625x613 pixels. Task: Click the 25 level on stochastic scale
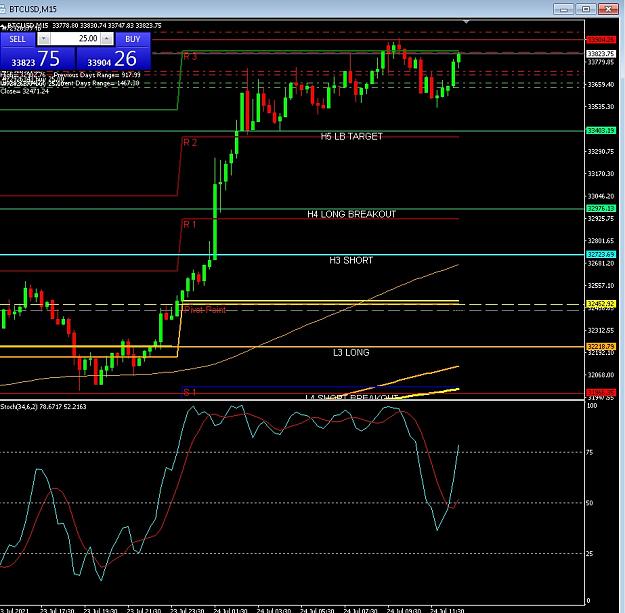point(590,554)
